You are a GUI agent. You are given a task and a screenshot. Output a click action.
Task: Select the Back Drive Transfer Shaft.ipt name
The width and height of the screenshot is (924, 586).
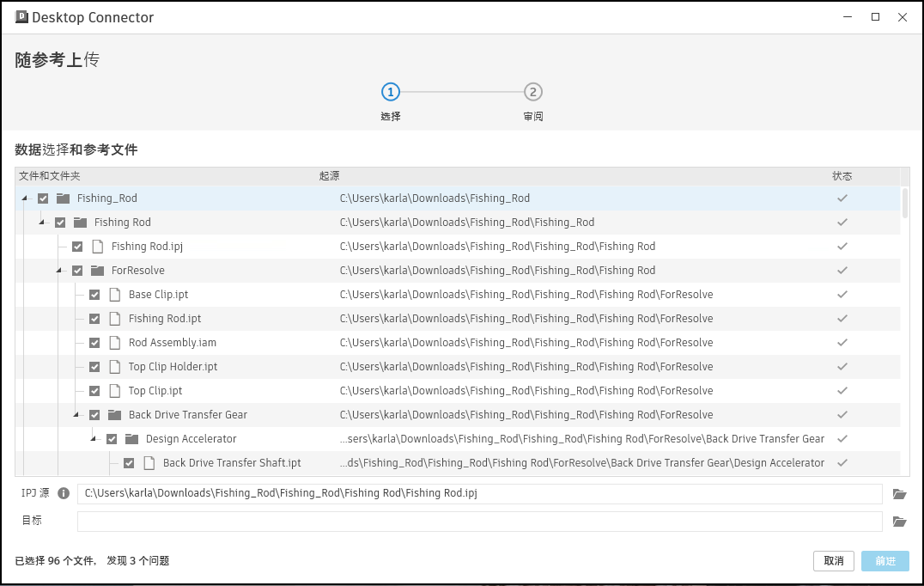pos(232,463)
